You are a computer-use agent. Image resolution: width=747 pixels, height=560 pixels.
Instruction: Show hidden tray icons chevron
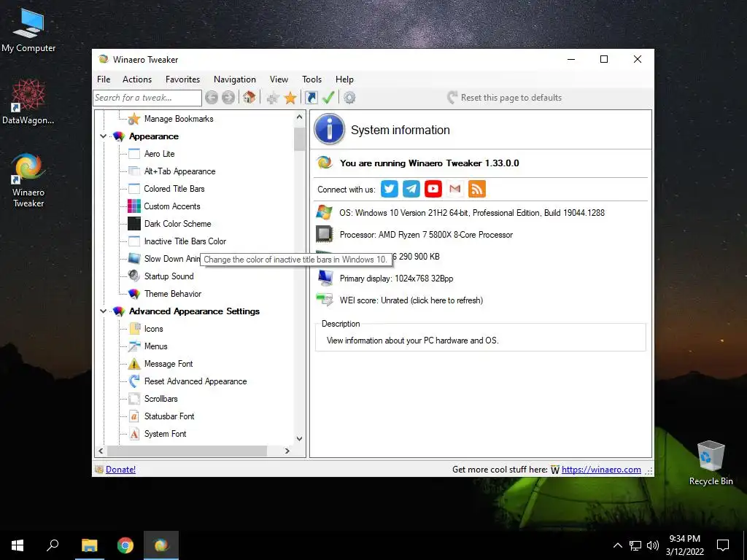point(617,545)
